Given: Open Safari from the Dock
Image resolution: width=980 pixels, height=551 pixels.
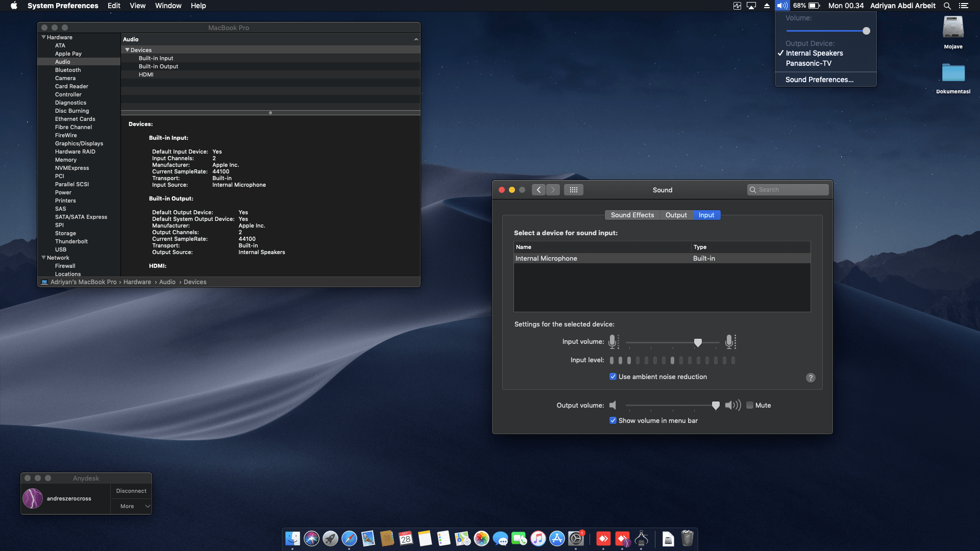Looking at the screenshot, I should 349,538.
